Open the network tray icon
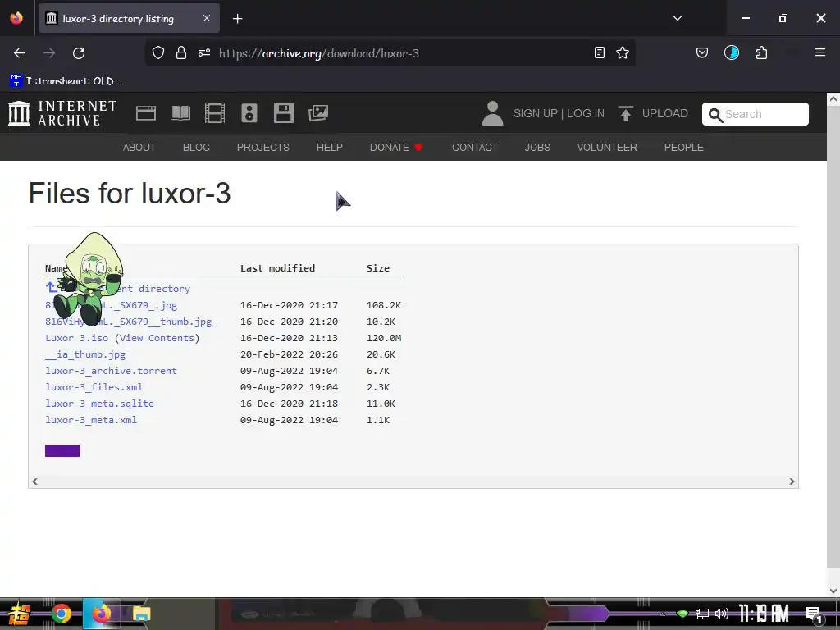The image size is (840, 630). click(x=702, y=614)
